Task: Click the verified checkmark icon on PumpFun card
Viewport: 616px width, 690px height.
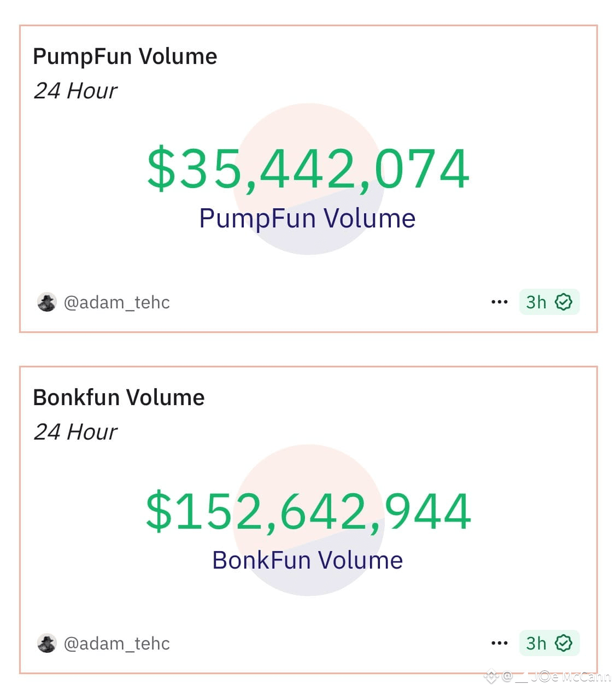Action: pyautogui.click(x=563, y=302)
